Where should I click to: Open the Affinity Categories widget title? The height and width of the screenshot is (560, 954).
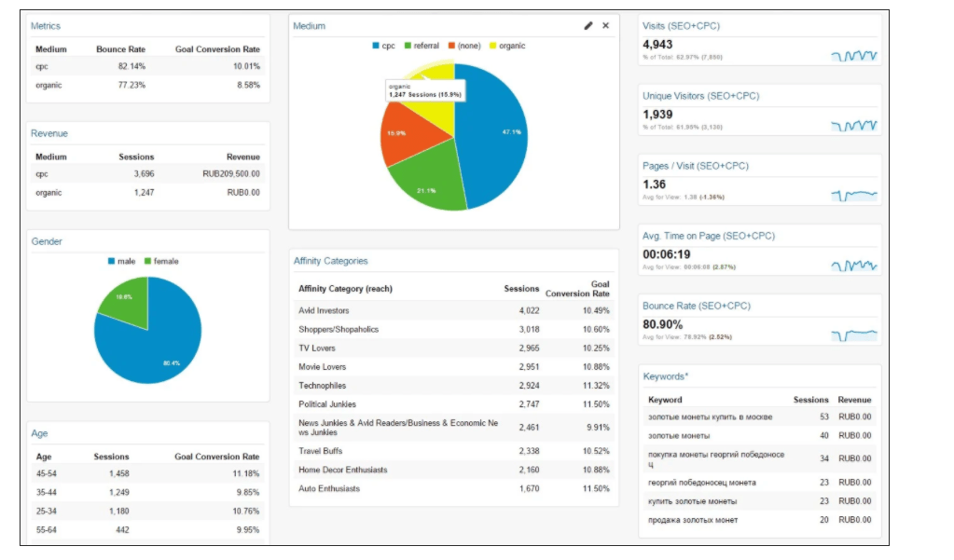(330, 262)
